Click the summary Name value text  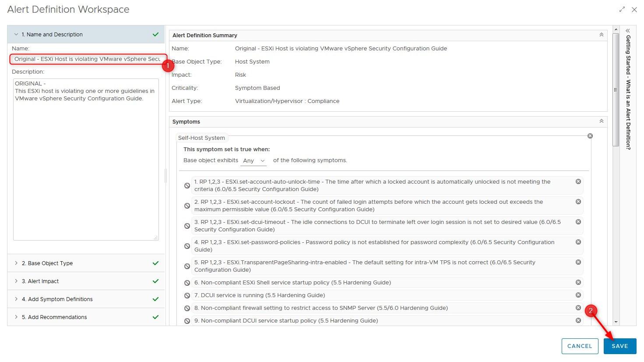click(x=341, y=48)
